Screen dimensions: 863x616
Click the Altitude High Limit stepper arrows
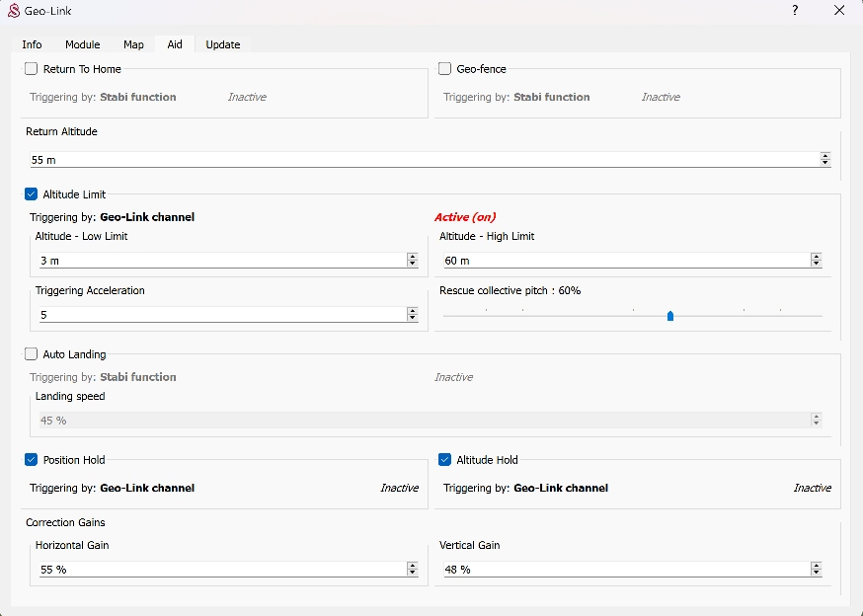(816, 261)
